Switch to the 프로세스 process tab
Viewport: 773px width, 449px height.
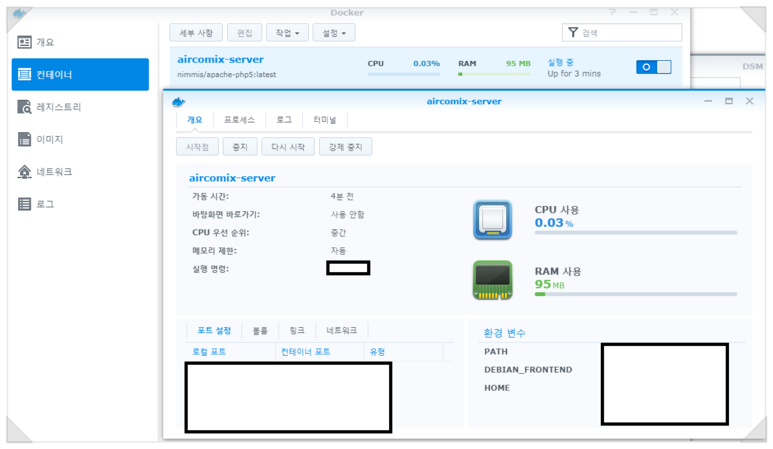tap(239, 120)
